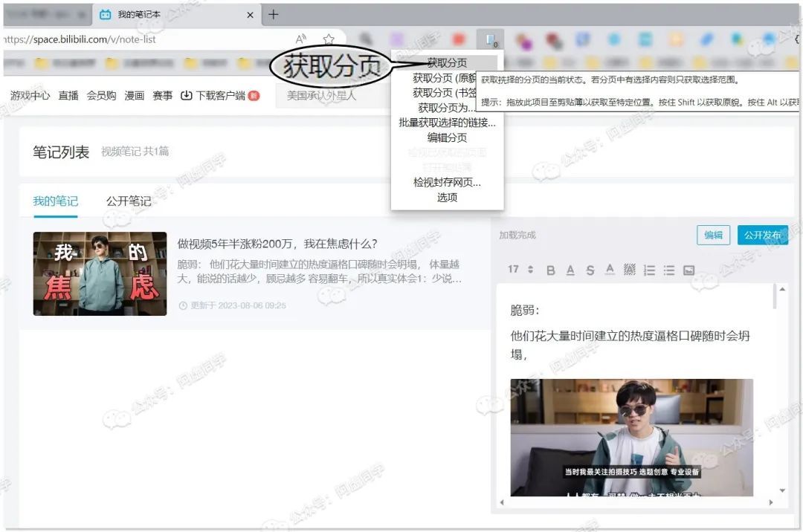Open the 漫画 nav link
The height and width of the screenshot is (532, 803).
pyautogui.click(x=134, y=95)
